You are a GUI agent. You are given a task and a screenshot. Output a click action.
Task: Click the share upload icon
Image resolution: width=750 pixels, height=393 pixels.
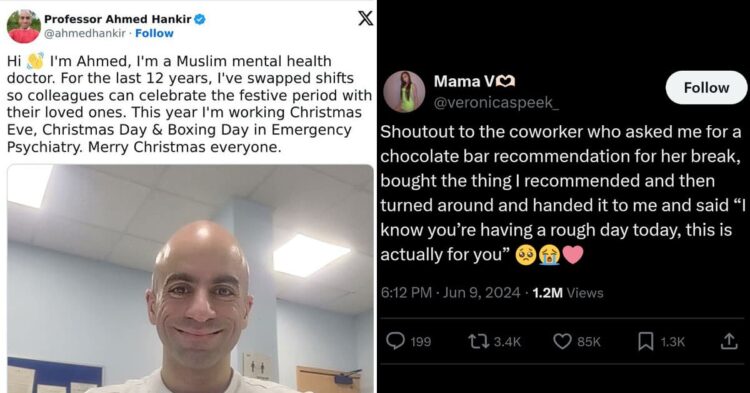pyautogui.click(x=729, y=341)
